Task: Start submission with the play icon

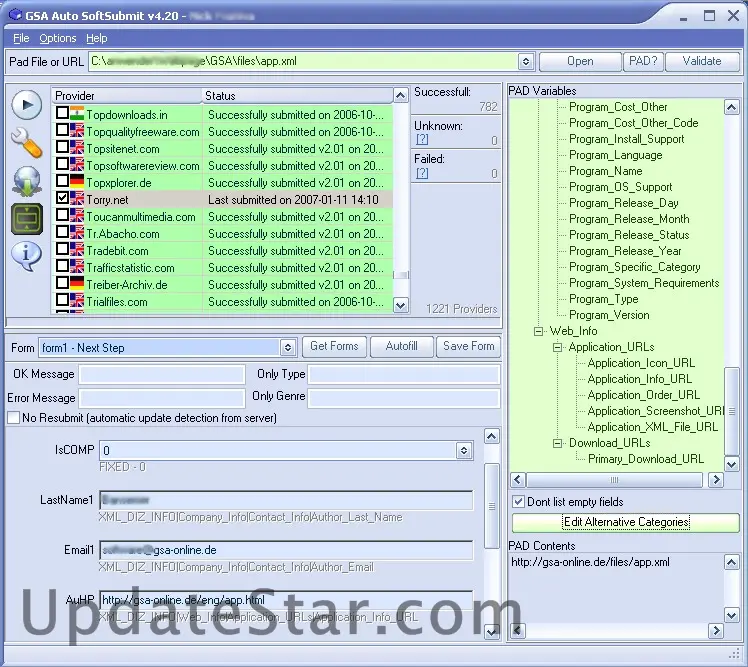Action: [26, 104]
